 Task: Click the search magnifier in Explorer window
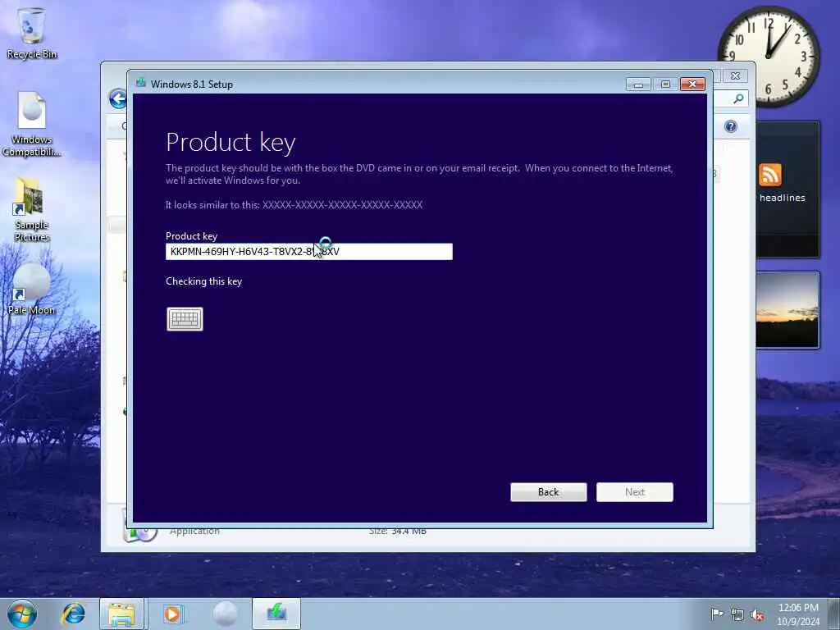coord(739,98)
